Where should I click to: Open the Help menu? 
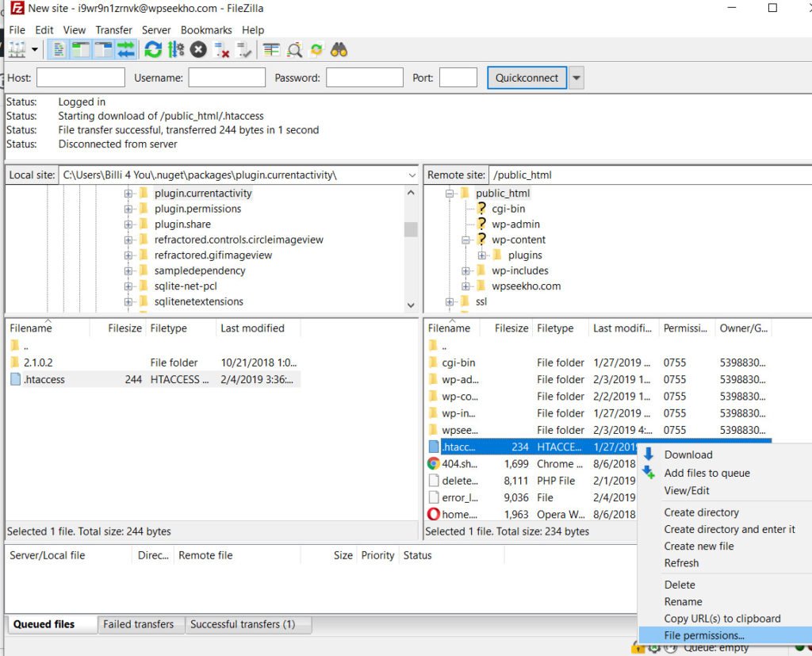[253, 30]
